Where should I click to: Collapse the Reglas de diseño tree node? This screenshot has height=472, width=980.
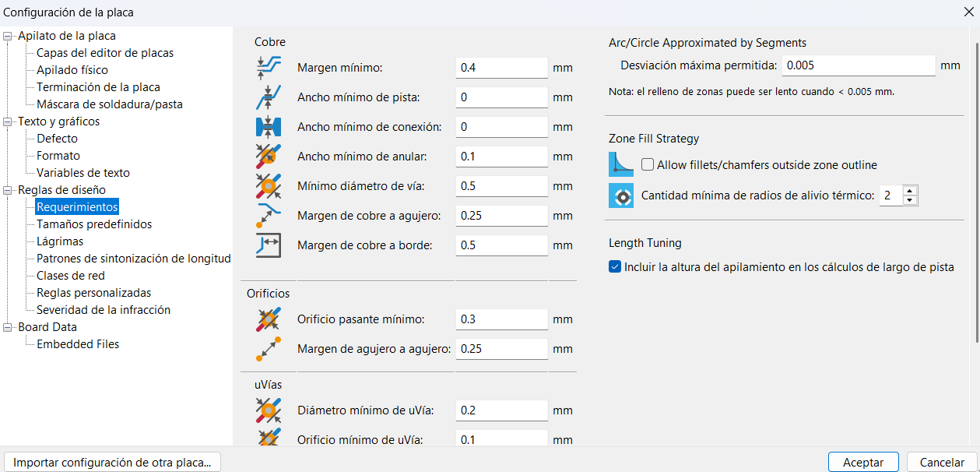pos(9,190)
